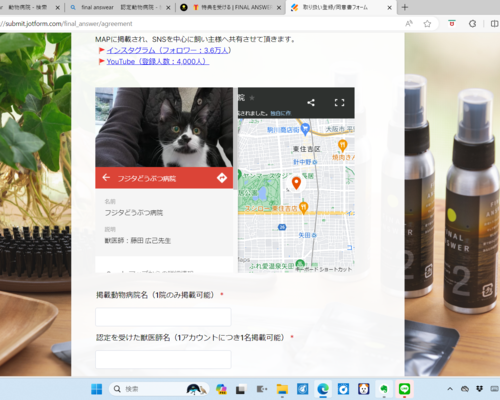Open Task View from the taskbar

pos(240,389)
